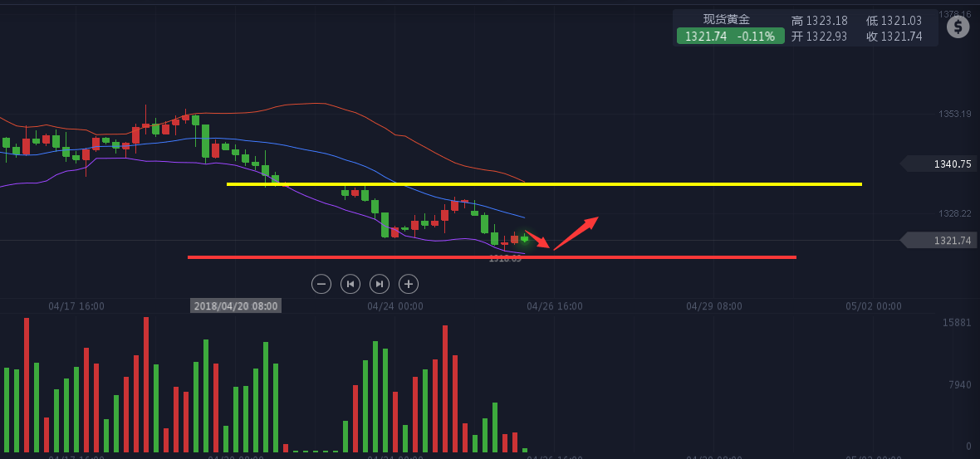Click the 开 1322.93 open value

820,37
